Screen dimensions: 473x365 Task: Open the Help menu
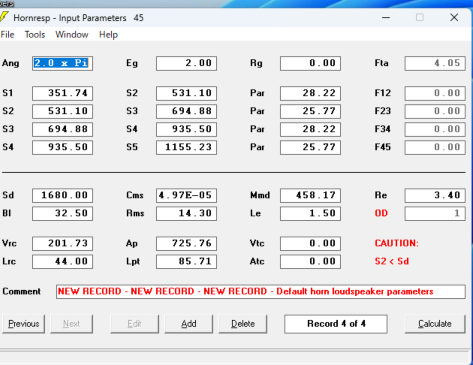tap(108, 35)
